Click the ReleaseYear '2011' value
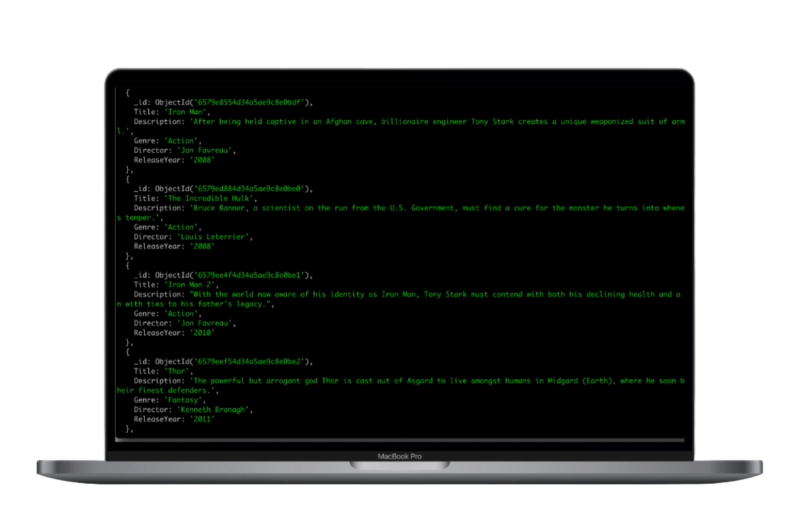The height and width of the screenshot is (532, 799). coord(202,419)
